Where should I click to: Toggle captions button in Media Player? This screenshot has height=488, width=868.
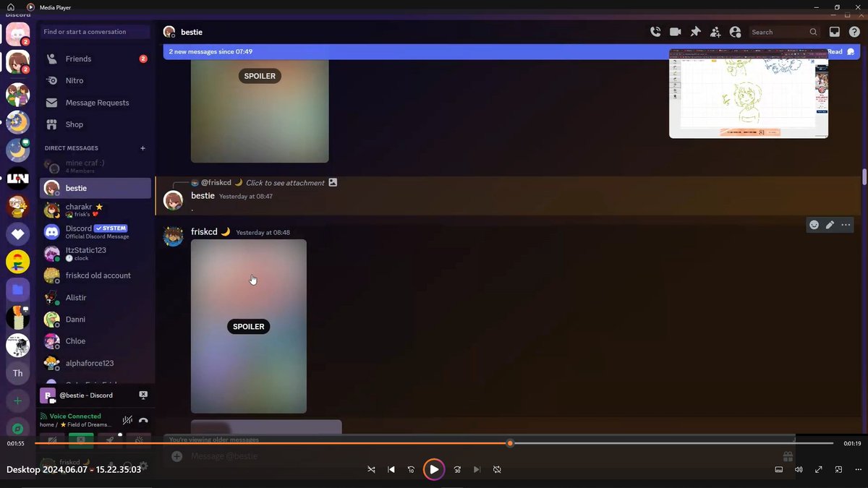(779, 469)
